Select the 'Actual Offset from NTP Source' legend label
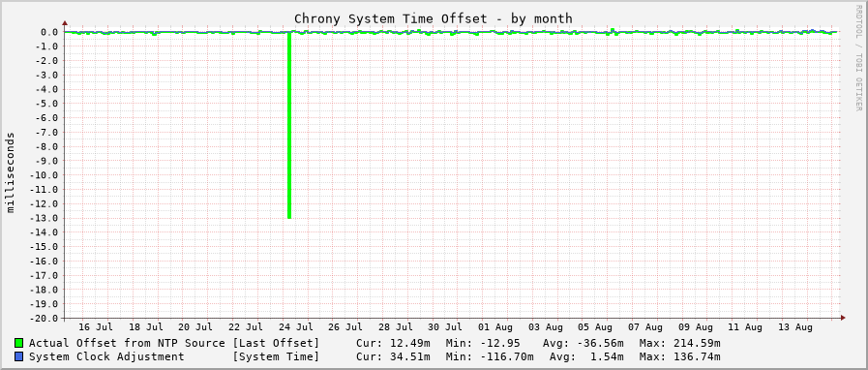Screen dimensions: 868x370 coord(127,344)
